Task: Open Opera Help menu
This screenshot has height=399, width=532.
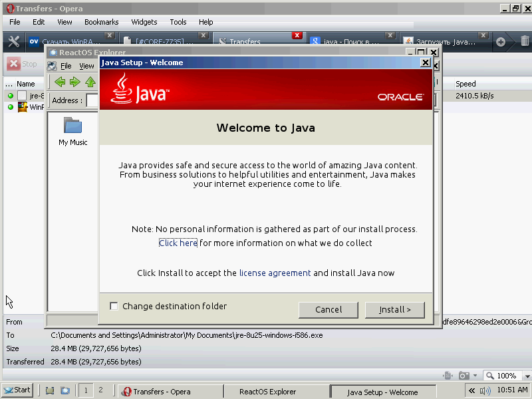Action: [205, 22]
